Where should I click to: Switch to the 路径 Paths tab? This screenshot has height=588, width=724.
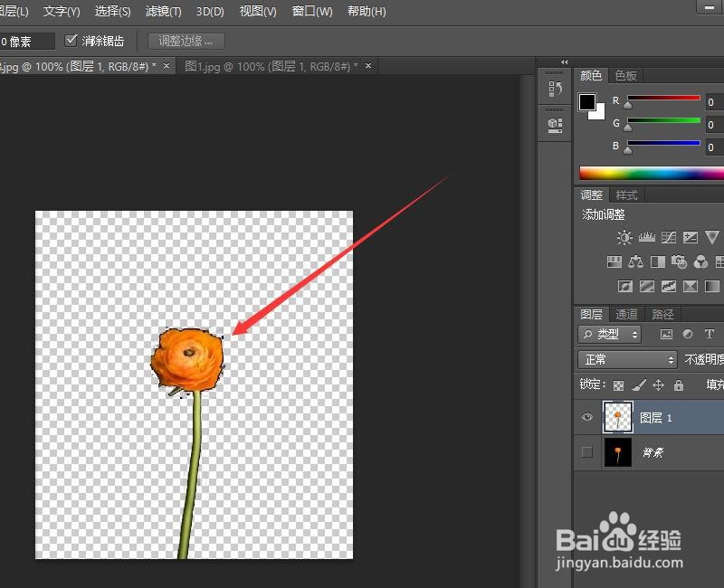[662, 314]
